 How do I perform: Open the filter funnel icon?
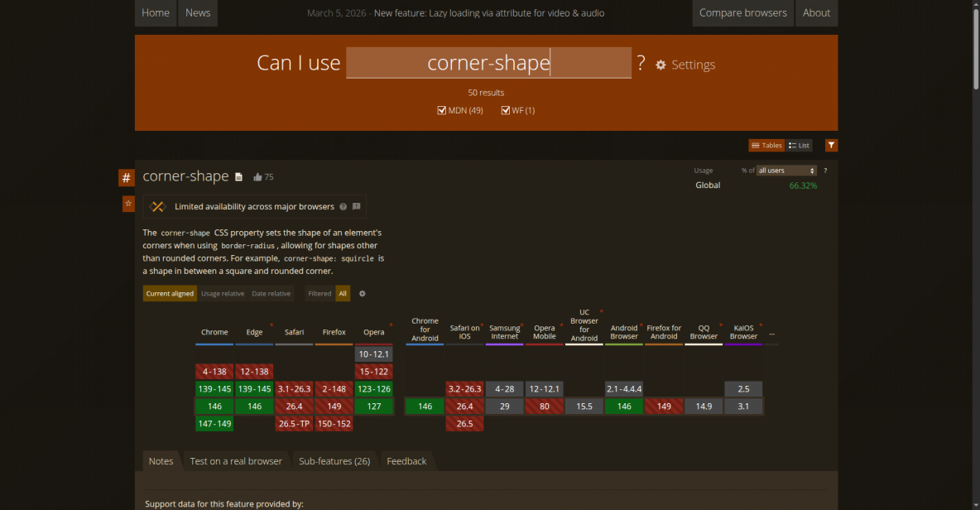[831, 145]
